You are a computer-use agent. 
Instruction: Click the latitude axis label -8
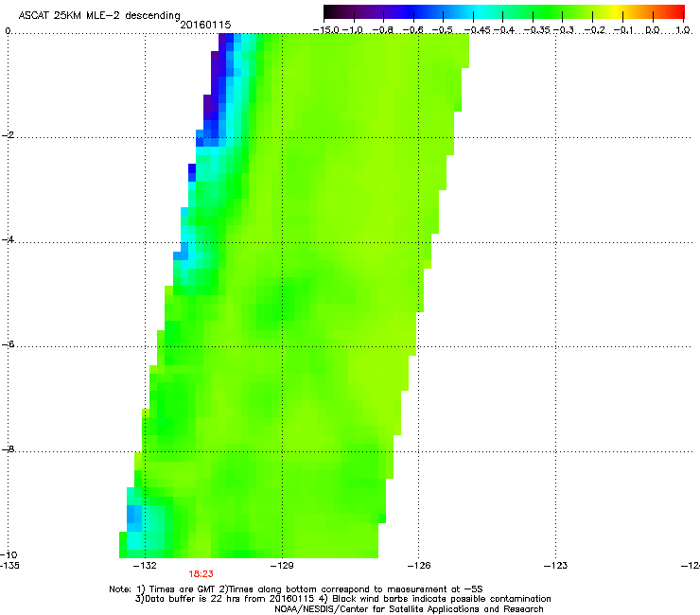(8, 448)
